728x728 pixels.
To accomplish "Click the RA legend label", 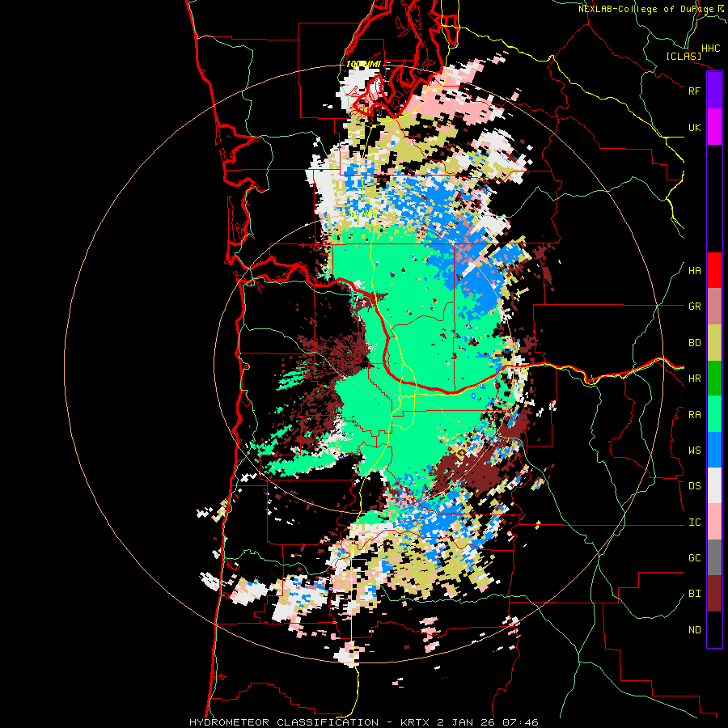I will 694,415.
